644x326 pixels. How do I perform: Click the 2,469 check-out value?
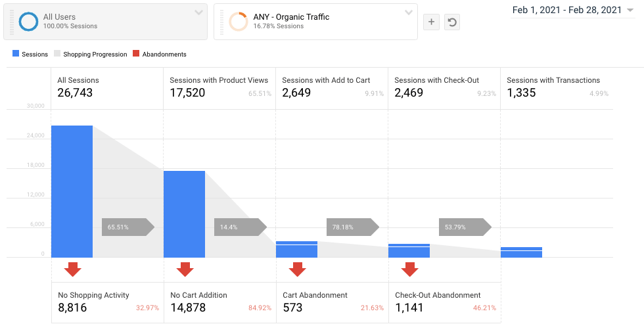409,93
